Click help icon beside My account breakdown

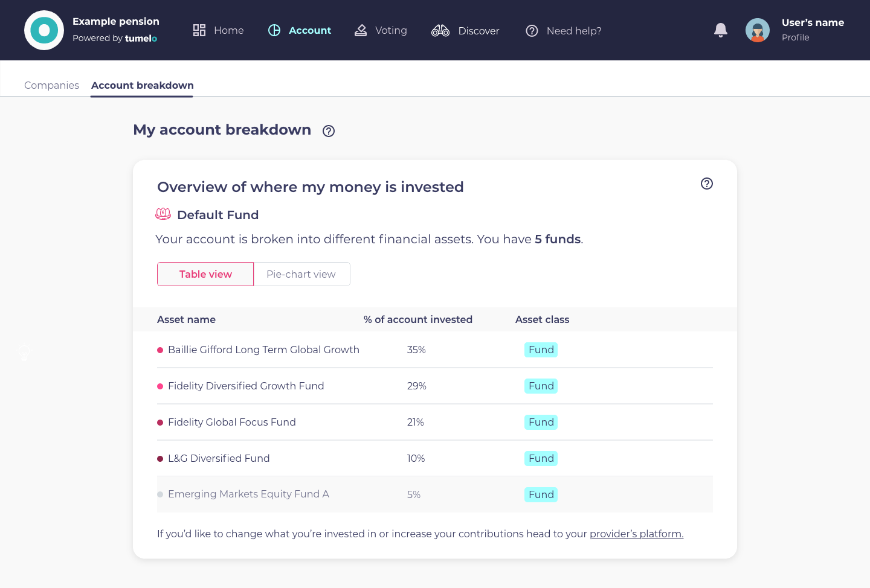click(329, 131)
